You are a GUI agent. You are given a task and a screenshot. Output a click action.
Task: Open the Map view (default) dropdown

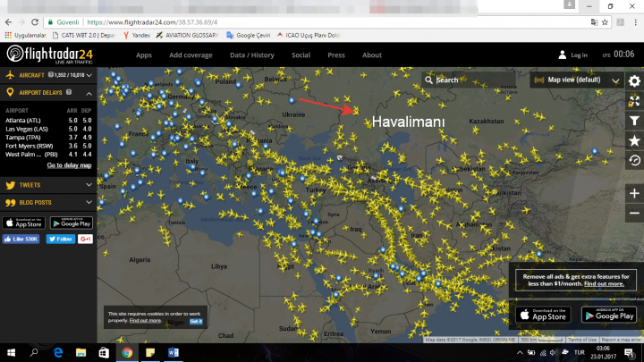(x=577, y=80)
